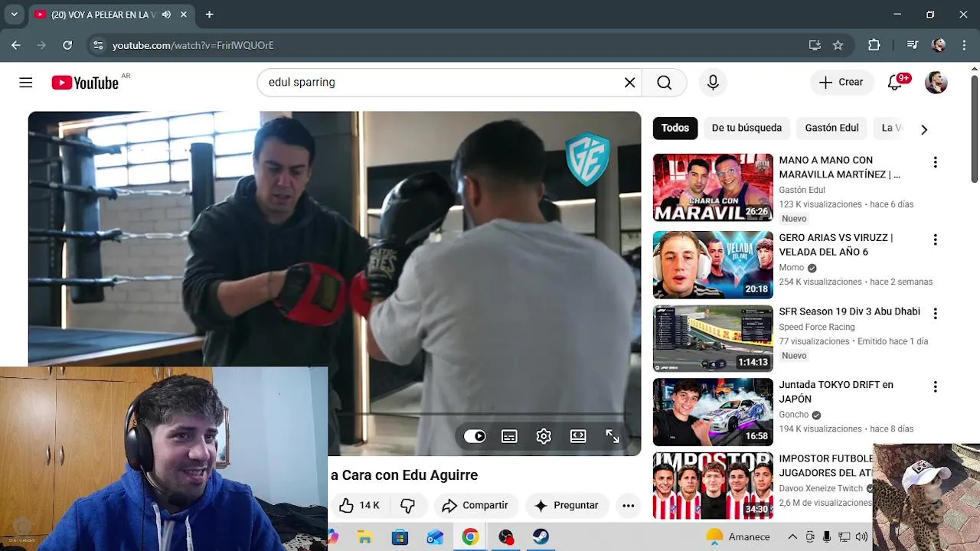Select the 'De tu búsqueda' filter chip

pyautogui.click(x=746, y=128)
